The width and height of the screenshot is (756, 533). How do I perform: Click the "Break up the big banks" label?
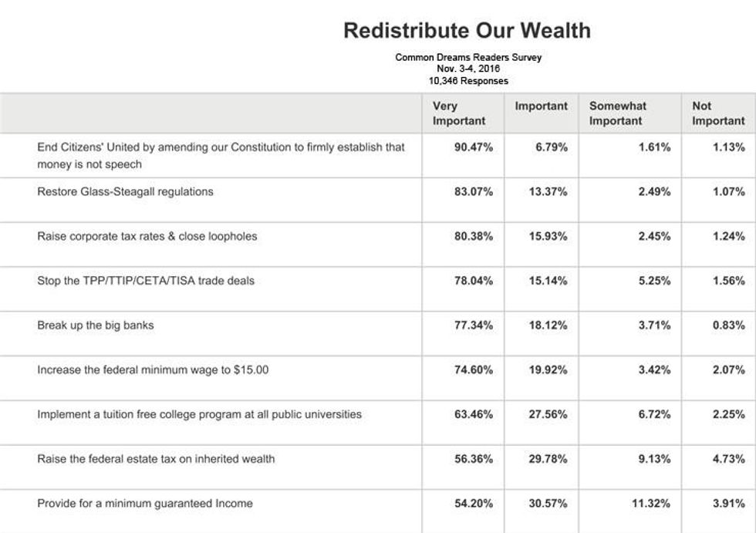(x=96, y=326)
